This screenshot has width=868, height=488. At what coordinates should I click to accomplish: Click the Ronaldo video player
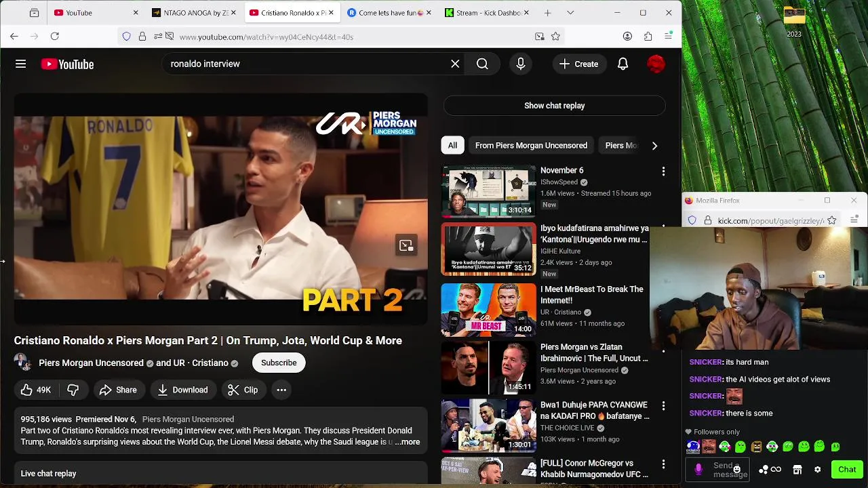click(x=221, y=209)
